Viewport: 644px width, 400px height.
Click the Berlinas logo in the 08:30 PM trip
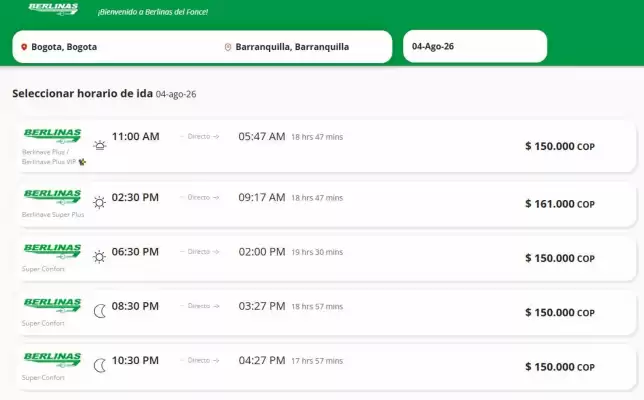pos(52,305)
